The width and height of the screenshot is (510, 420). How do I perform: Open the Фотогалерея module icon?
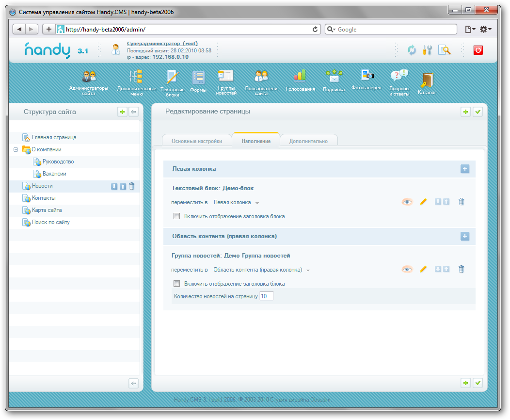[366, 76]
